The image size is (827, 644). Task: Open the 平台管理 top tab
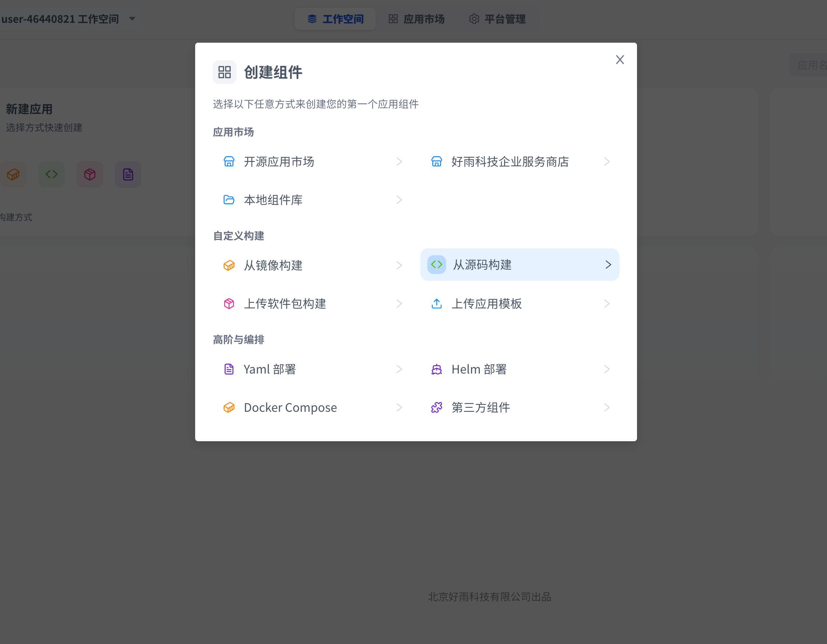[x=497, y=19]
